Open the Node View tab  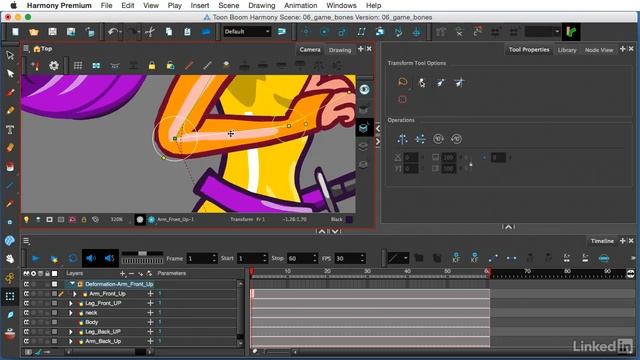coord(599,50)
